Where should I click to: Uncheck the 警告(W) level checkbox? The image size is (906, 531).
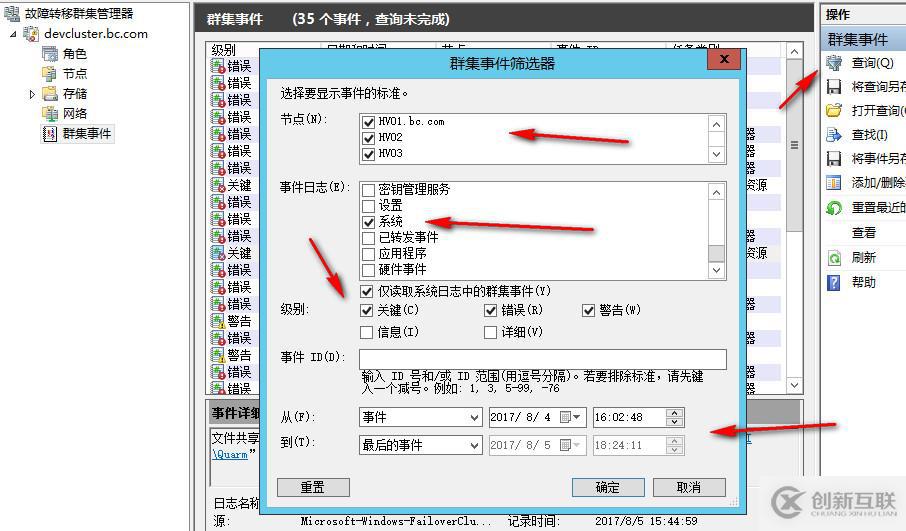[588, 310]
